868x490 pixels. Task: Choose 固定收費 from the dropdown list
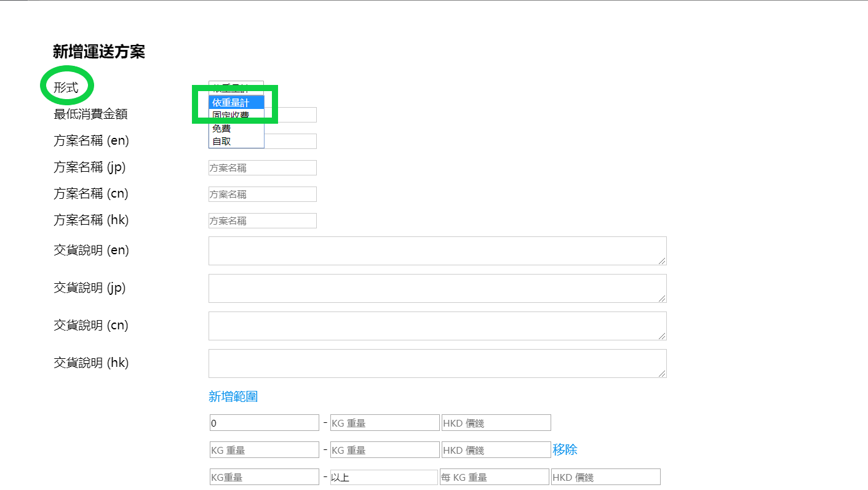[x=236, y=115]
